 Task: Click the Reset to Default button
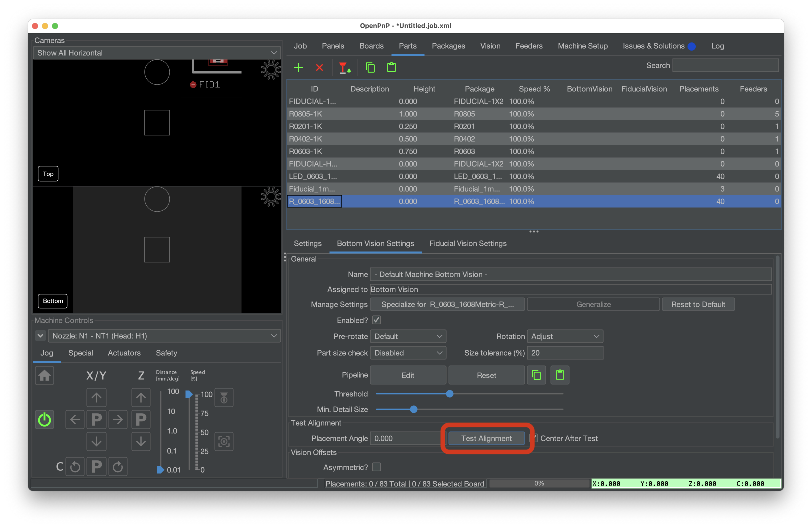point(698,304)
